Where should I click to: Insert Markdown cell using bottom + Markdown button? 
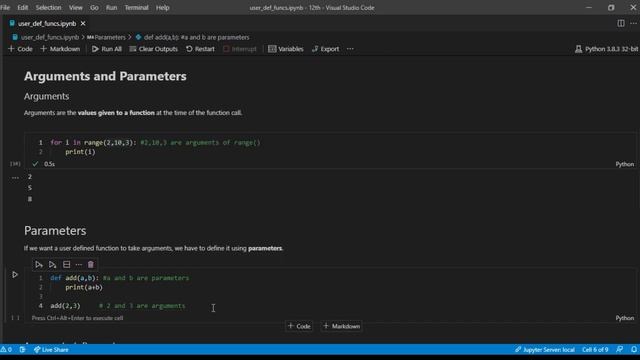tap(342, 326)
